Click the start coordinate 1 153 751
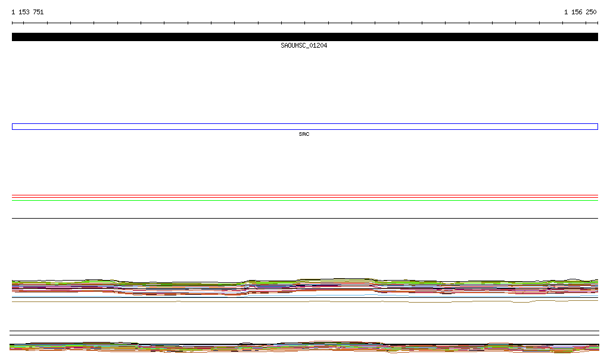Screen dimensions: 610x364 (x=27, y=12)
